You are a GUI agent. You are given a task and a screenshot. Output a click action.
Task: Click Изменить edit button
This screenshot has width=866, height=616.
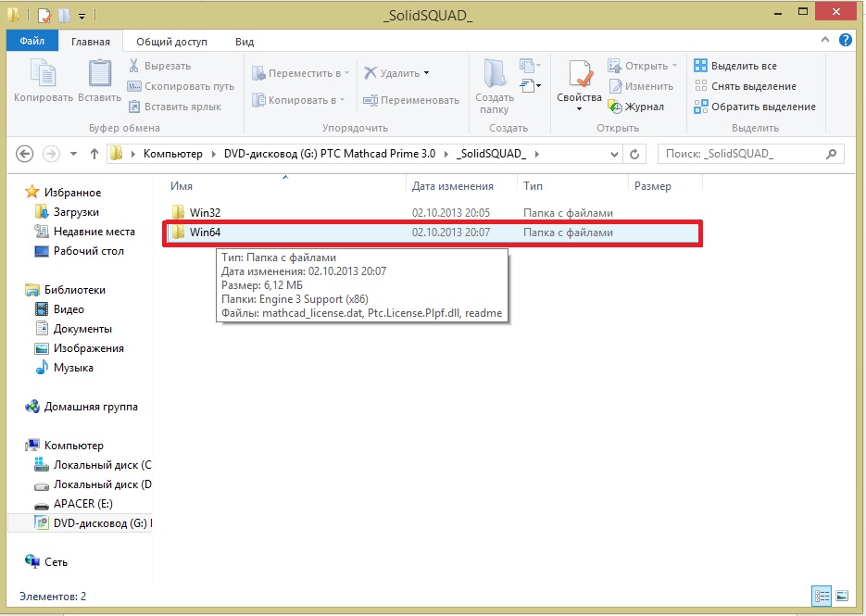641,86
